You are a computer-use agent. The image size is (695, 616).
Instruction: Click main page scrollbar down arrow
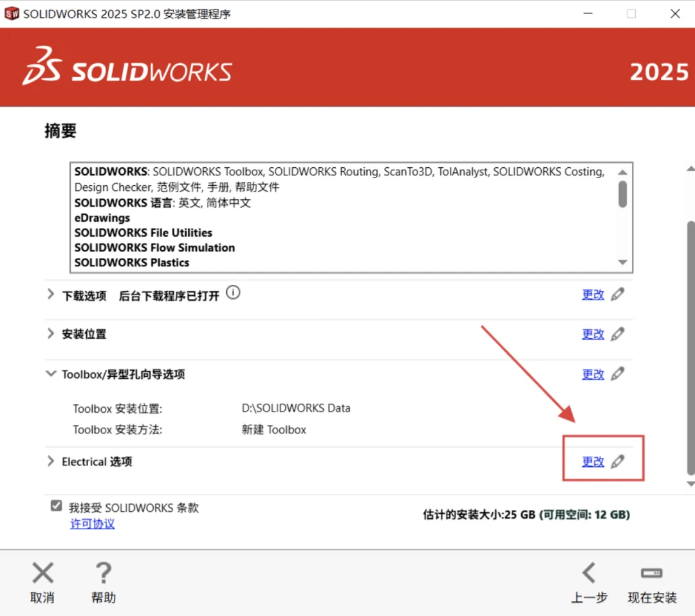[690, 484]
